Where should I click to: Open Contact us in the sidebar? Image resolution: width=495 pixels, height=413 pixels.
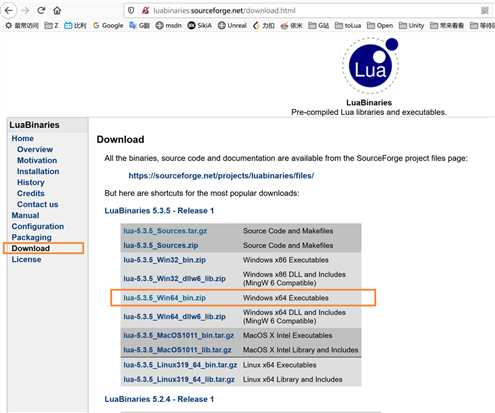coord(38,204)
